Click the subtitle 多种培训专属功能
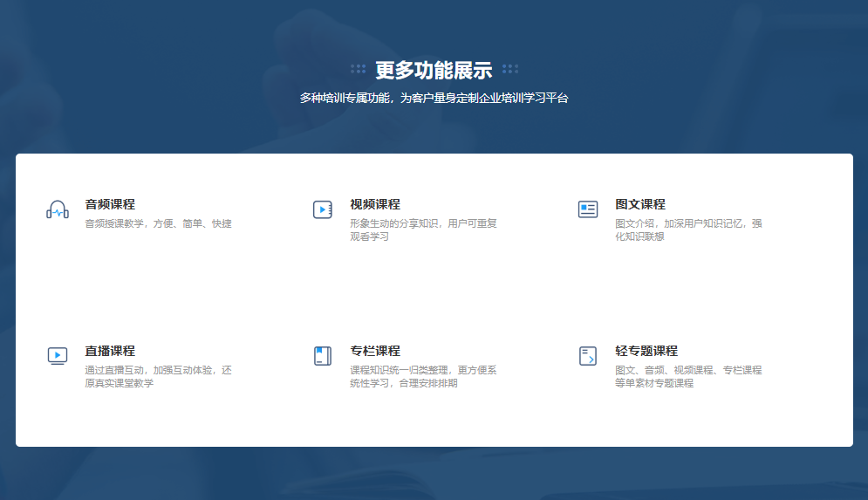This screenshot has width=868, height=500. click(434, 98)
